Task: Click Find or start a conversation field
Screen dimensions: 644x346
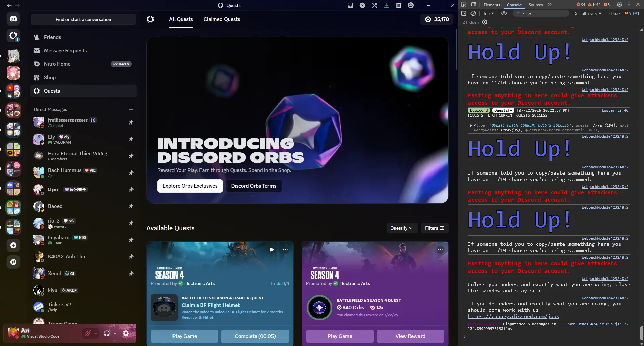Action: tap(83, 19)
